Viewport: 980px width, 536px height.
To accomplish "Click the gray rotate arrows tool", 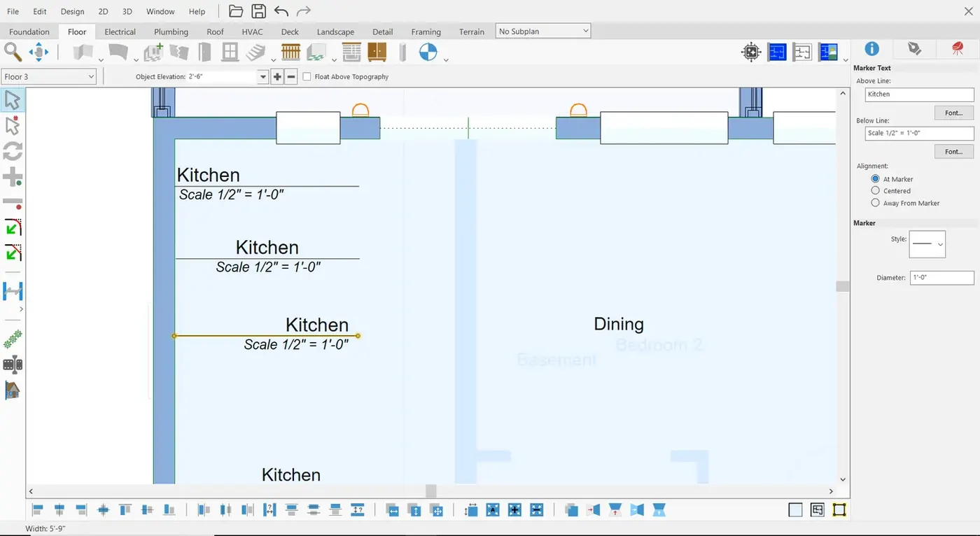I will coord(13,151).
